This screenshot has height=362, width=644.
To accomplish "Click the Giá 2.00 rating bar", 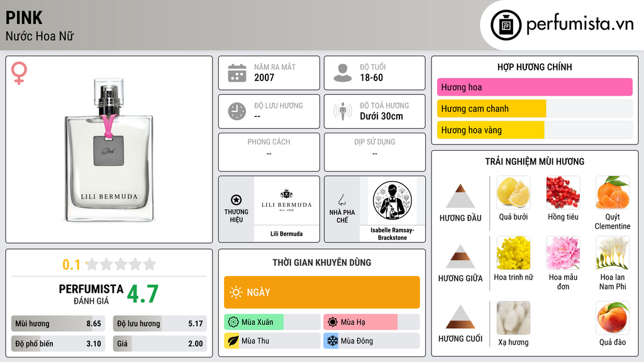I will tap(160, 344).
